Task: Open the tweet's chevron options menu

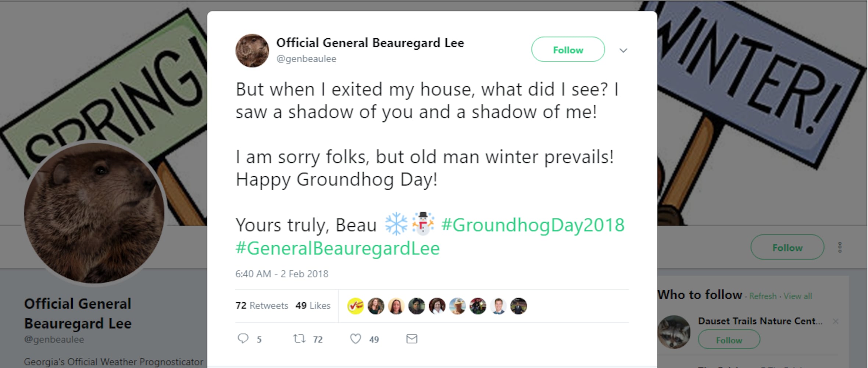Action: coord(623,50)
